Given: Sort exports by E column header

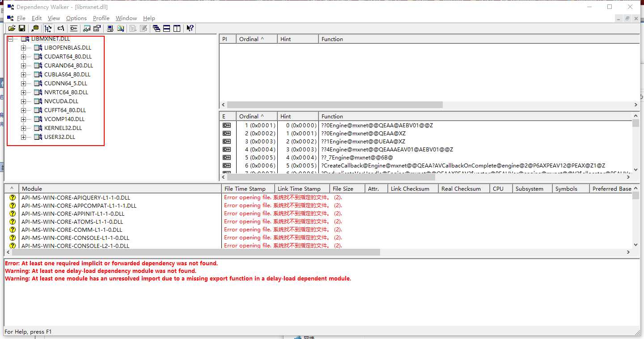Looking at the screenshot, I should (228, 117).
